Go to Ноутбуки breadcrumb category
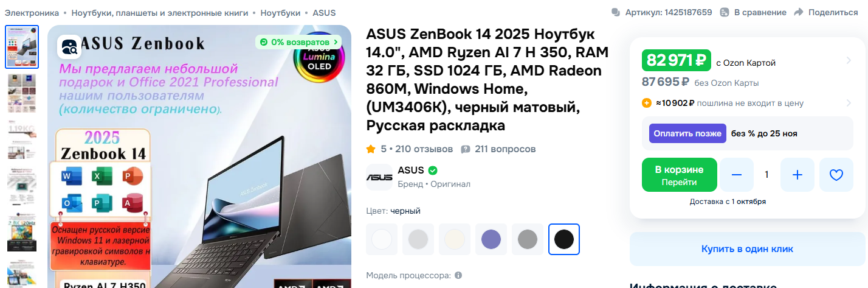Image resolution: width=868 pixels, height=288 pixels. click(x=280, y=12)
